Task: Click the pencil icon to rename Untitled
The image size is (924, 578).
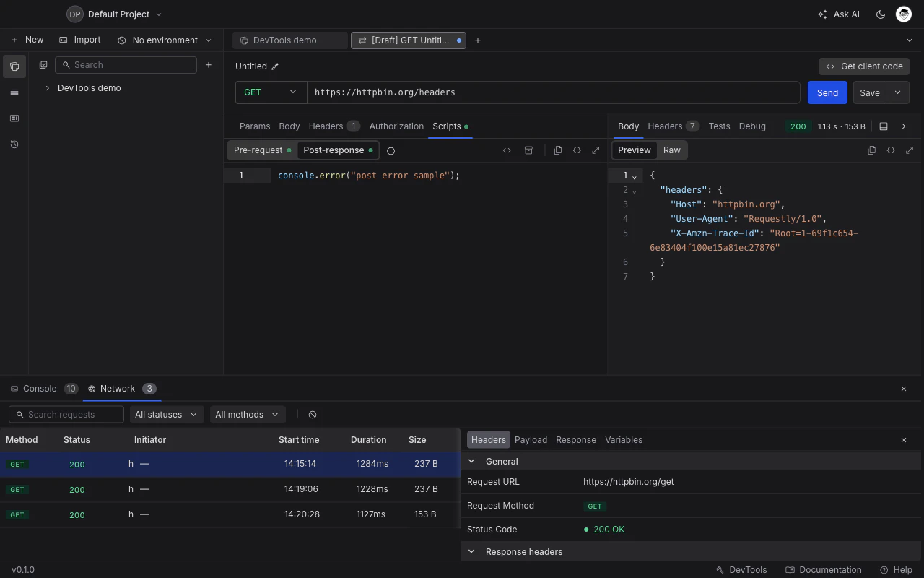Action: [275, 66]
